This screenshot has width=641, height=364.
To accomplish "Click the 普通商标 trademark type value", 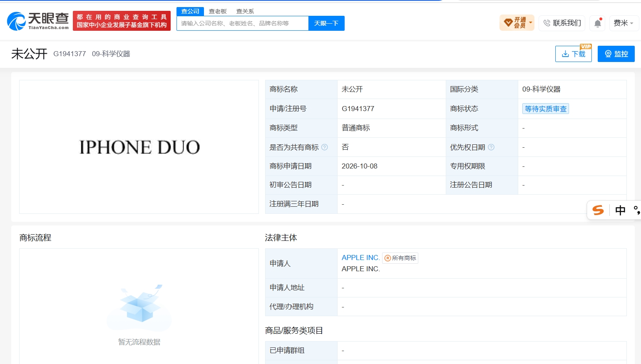I will [356, 128].
